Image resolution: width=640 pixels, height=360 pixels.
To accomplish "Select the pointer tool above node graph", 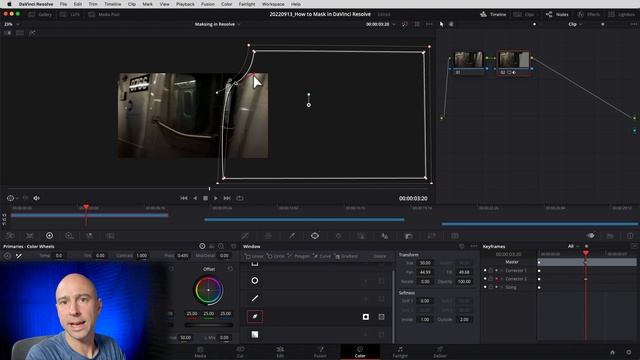I will pos(441,24).
